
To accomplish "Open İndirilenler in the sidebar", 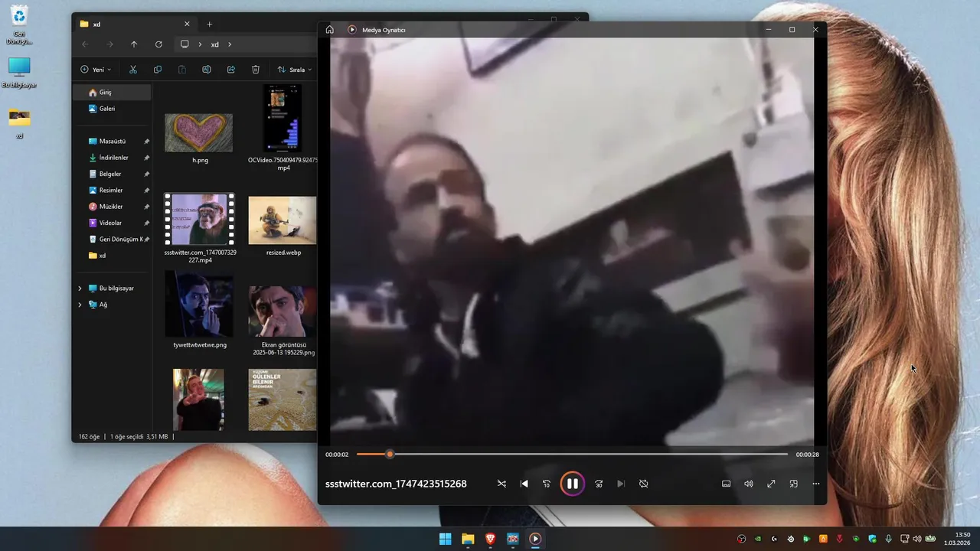I will (113, 158).
